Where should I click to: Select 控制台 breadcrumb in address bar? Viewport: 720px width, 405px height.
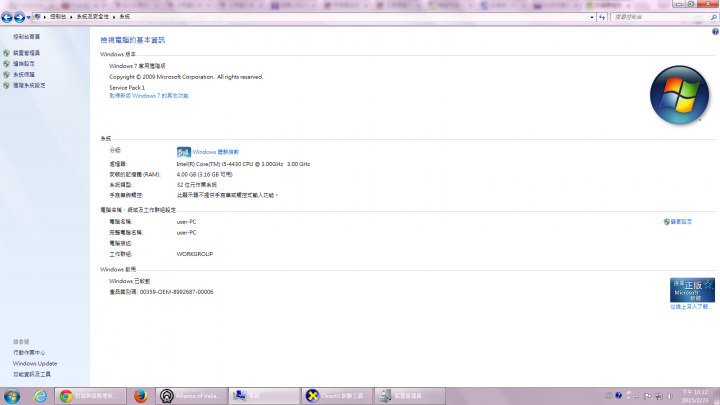coord(58,17)
